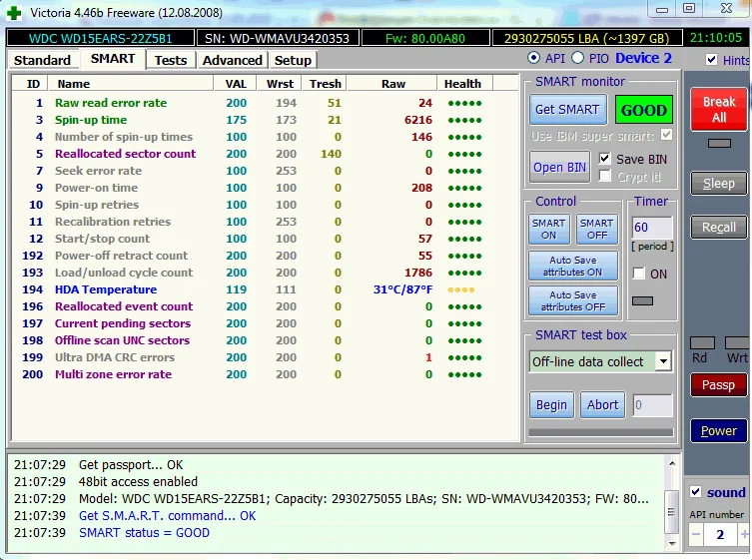Viewport: 752px width, 560px height.
Task: Open the Advanced tab
Action: coord(232,60)
